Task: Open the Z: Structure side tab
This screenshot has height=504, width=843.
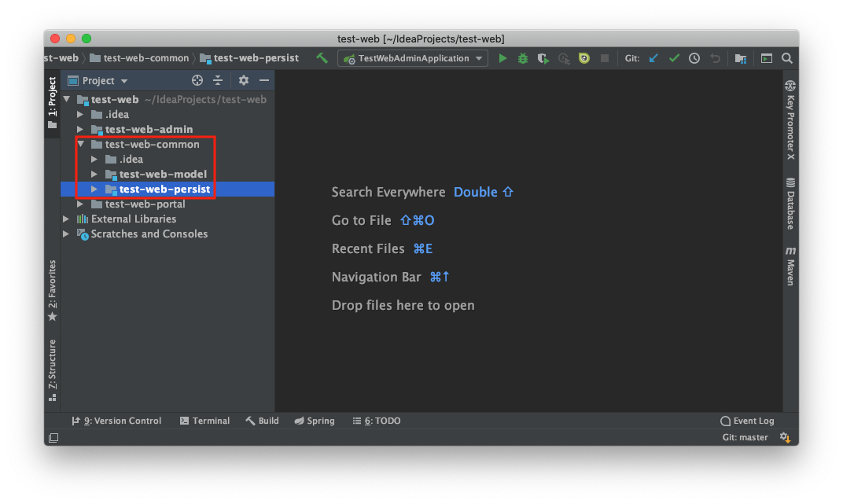Action: click(x=52, y=370)
